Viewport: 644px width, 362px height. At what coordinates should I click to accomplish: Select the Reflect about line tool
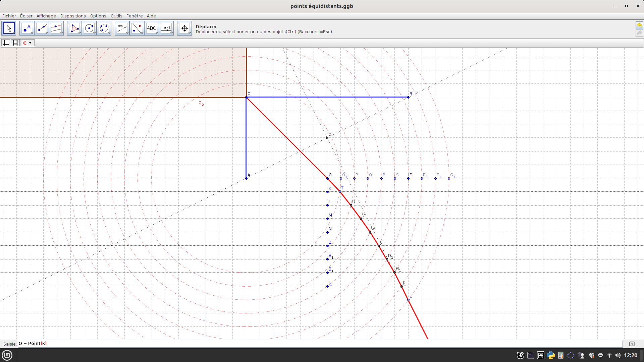click(137, 28)
